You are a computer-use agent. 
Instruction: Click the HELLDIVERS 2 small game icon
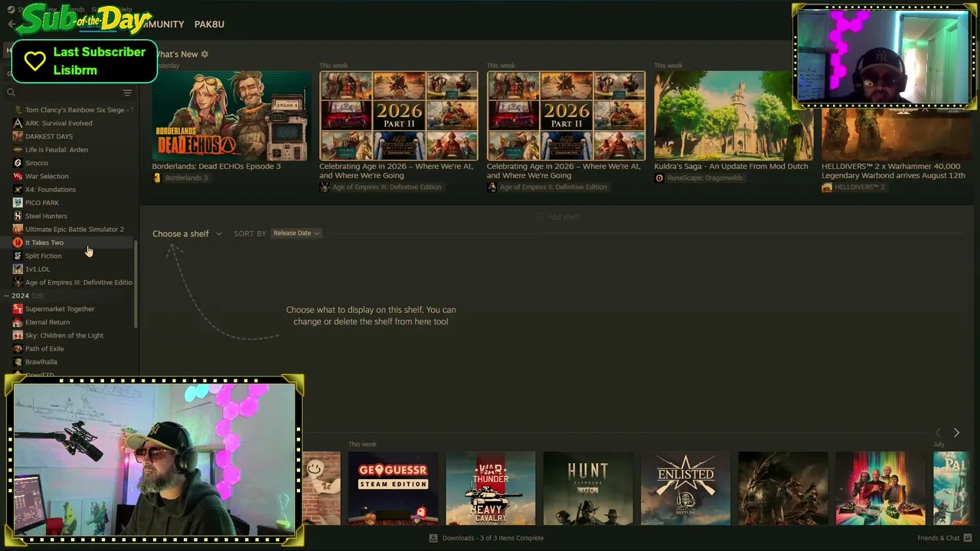click(x=827, y=187)
